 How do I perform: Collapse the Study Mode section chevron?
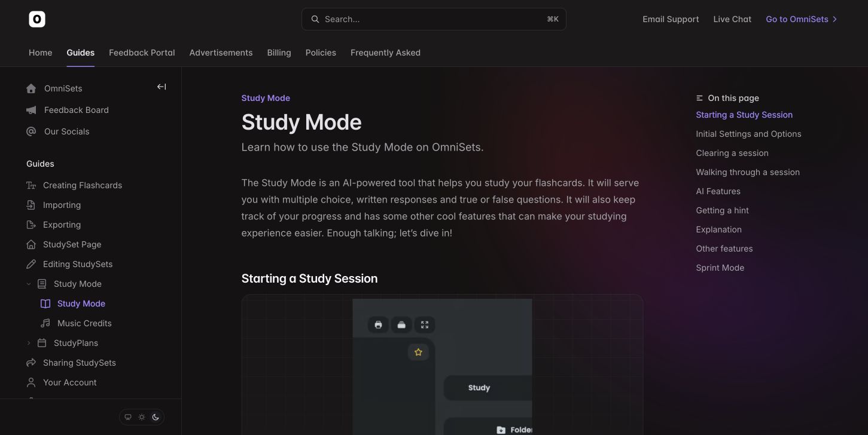(x=29, y=284)
